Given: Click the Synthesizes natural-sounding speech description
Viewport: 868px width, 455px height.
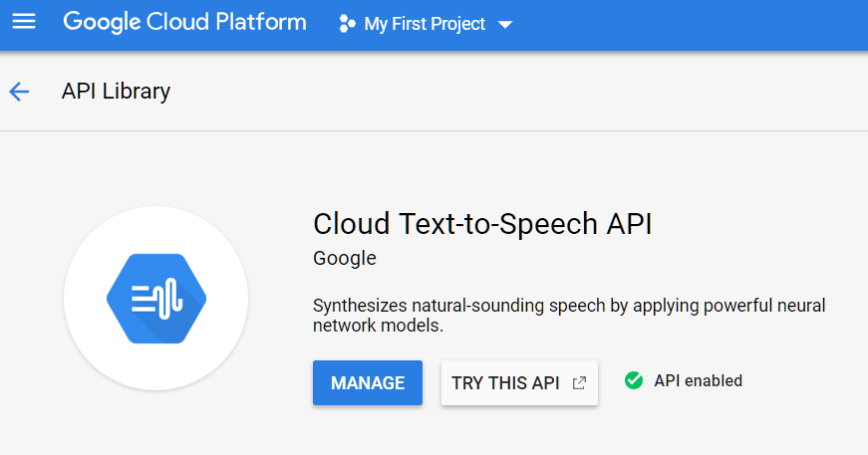Looking at the screenshot, I should pos(568,316).
